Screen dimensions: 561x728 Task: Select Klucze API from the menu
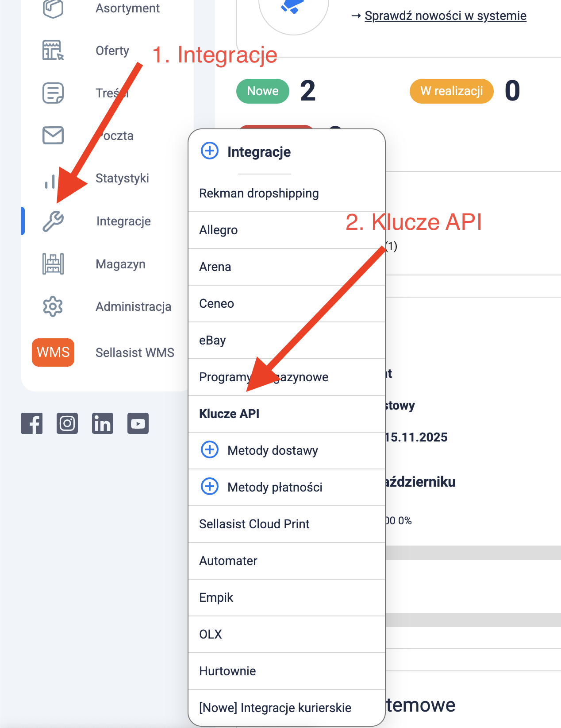pyautogui.click(x=229, y=414)
